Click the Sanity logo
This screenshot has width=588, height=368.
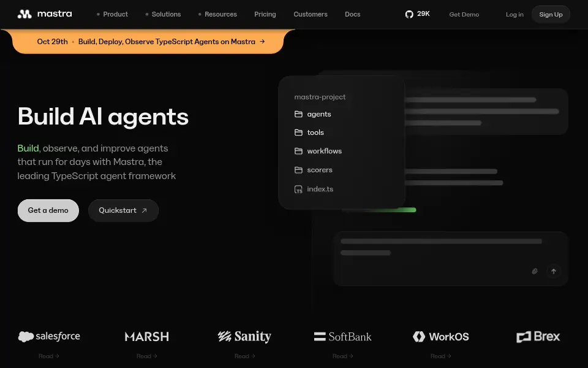pyautogui.click(x=244, y=337)
